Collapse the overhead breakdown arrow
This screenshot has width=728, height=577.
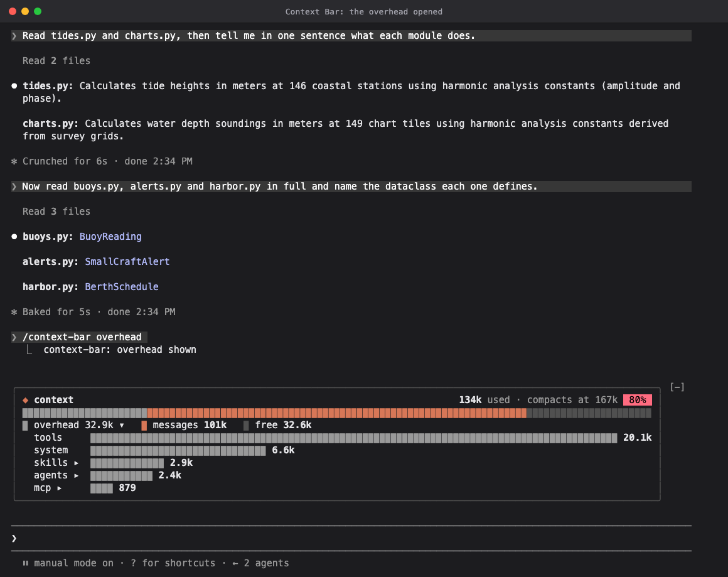click(122, 425)
